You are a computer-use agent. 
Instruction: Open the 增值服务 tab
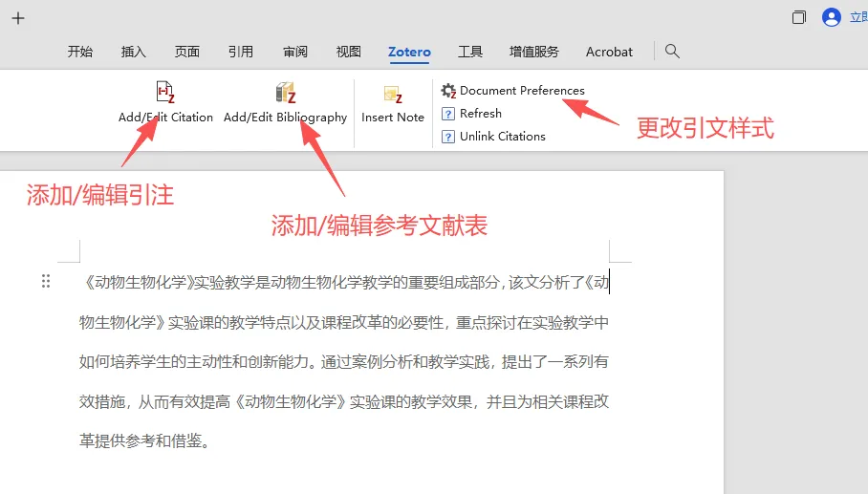(534, 52)
